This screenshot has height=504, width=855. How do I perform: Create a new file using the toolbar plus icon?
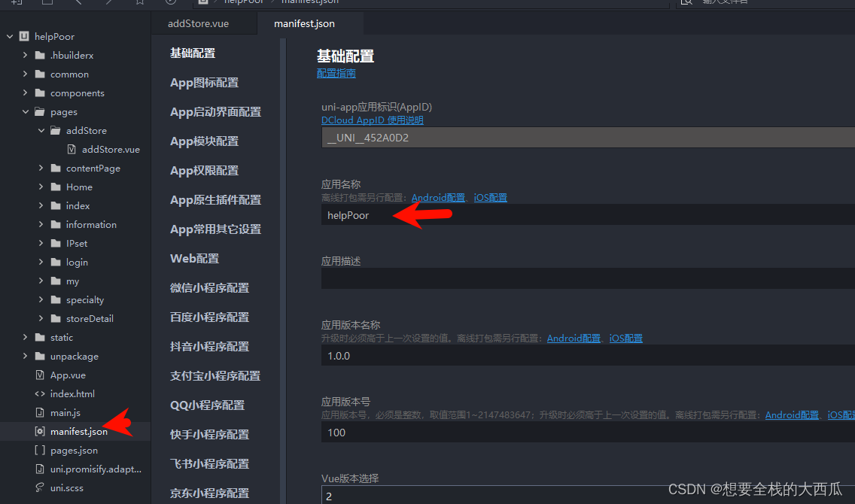tap(16, 3)
